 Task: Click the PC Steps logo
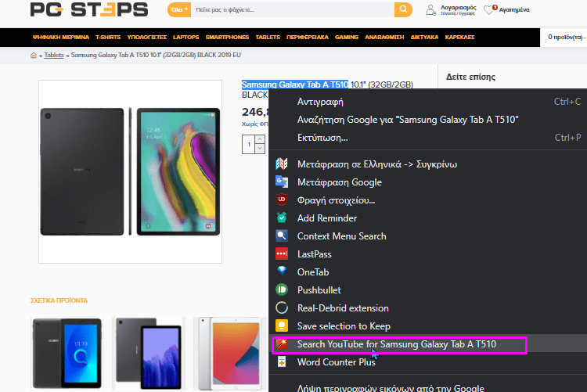coord(89,9)
